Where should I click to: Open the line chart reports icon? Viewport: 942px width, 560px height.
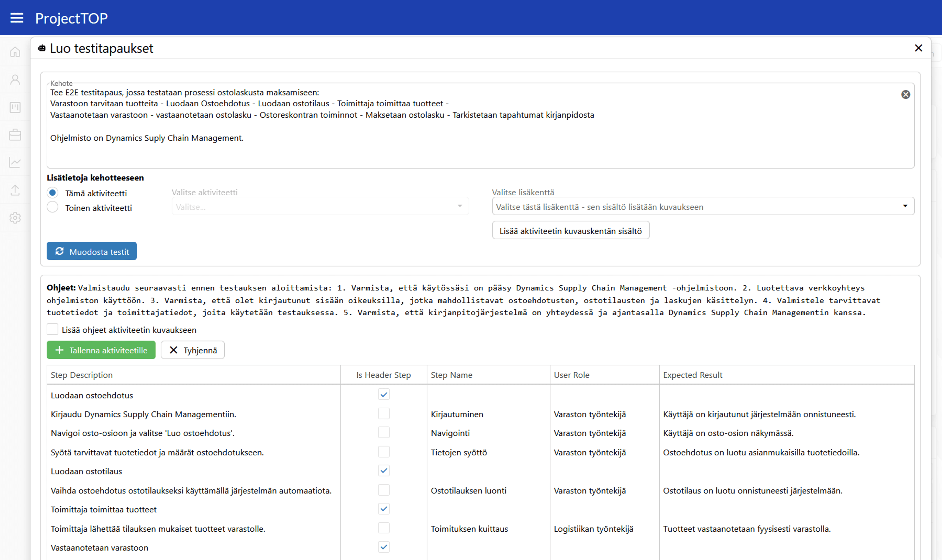click(x=15, y=162)
